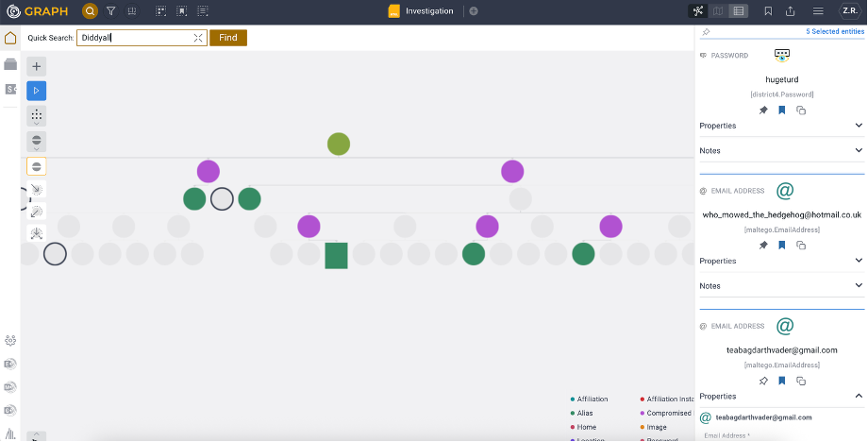Click the plus add entity button
This screenshot has width=868, height=442.
coord(37,66)
